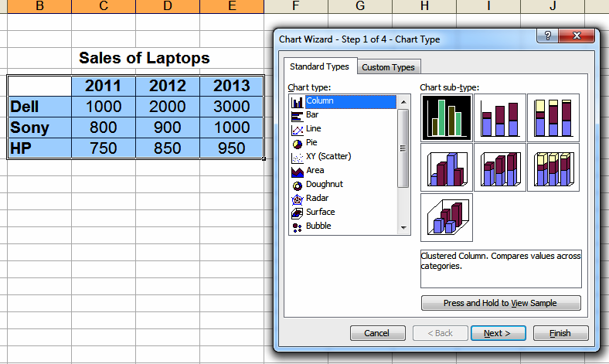Select the 3-D Stacked Column sub-type
The image size is (609, 364).
pyautogui.click(x=500, y=168)
